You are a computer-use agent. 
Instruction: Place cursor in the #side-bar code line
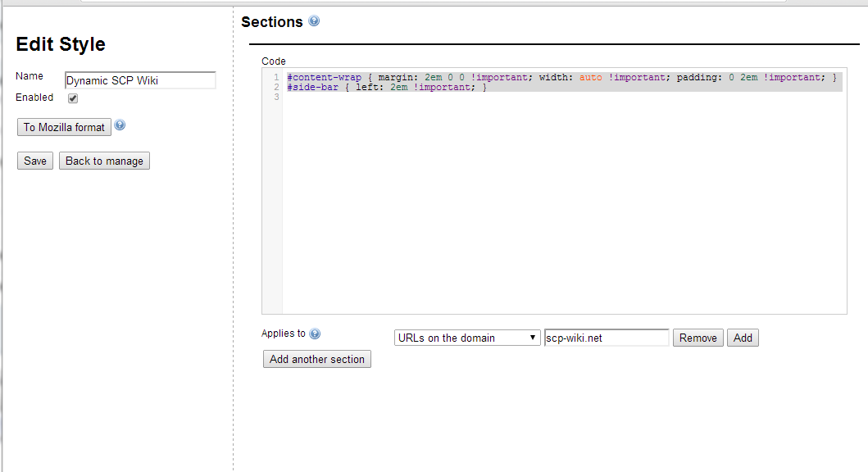click(x=387, y=87)
